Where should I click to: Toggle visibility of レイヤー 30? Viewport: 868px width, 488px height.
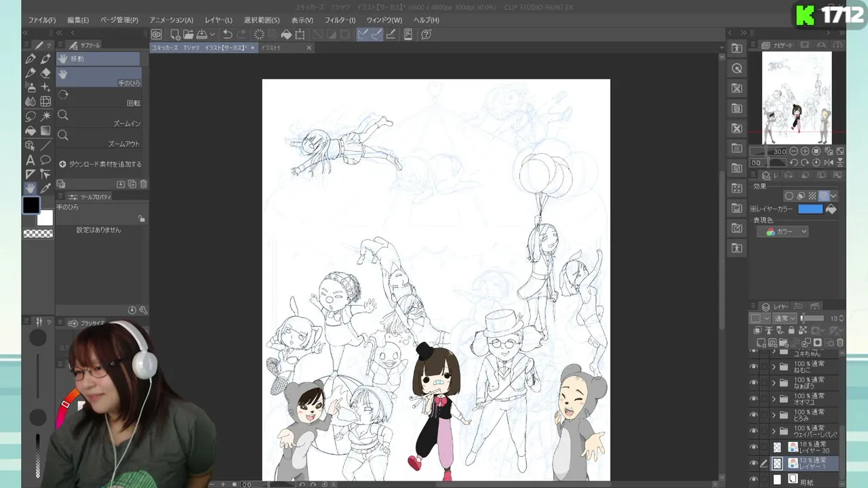[x=753, y=447]
